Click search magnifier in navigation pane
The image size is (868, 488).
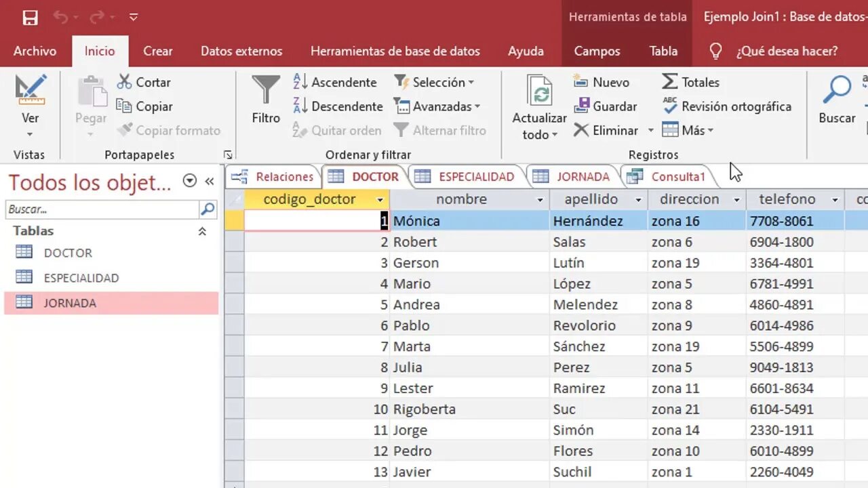pos(208,209)
